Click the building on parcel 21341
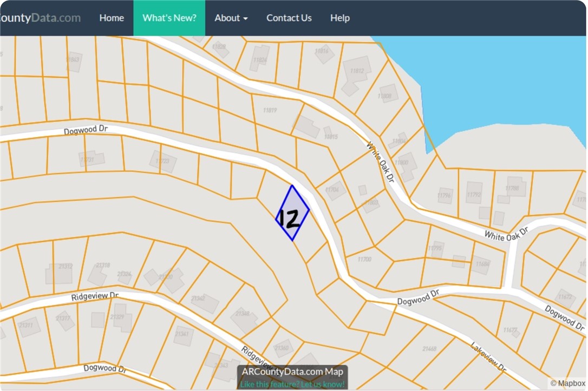This screenshot has height=391, width=588. coord(183,336)
